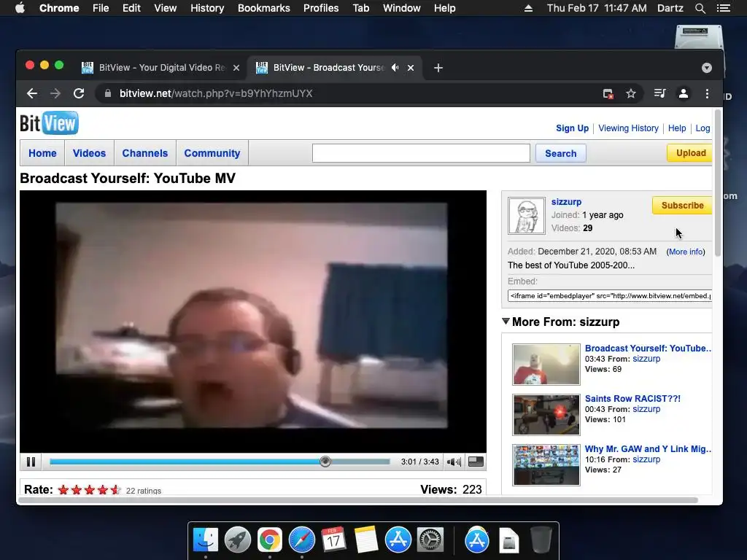
Task: Open the Community navigation tab
Action: pos(212,153)
